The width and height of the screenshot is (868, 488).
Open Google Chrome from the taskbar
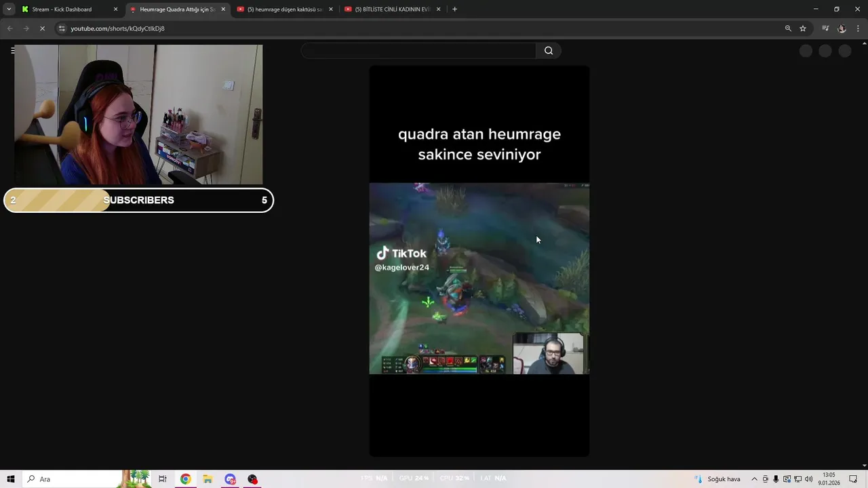[x=185, y=479]
